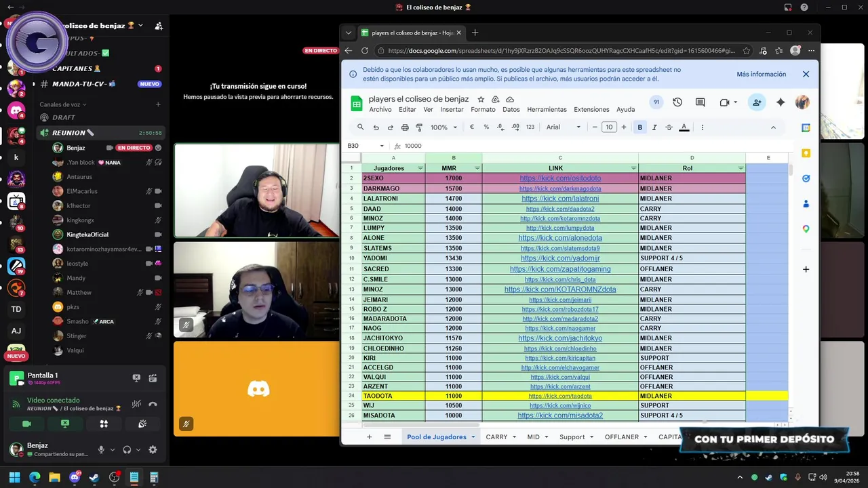This screenshot has height=488, width=868.
Task: Apply euro currency format
Action: (x=472, y=127)
